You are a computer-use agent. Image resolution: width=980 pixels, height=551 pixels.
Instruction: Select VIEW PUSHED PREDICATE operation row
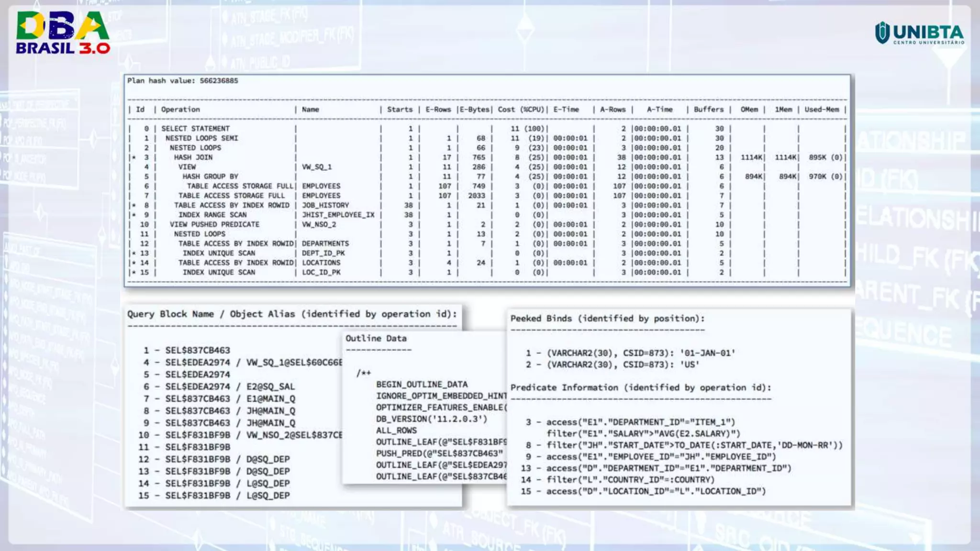click(x=214, y=224)
